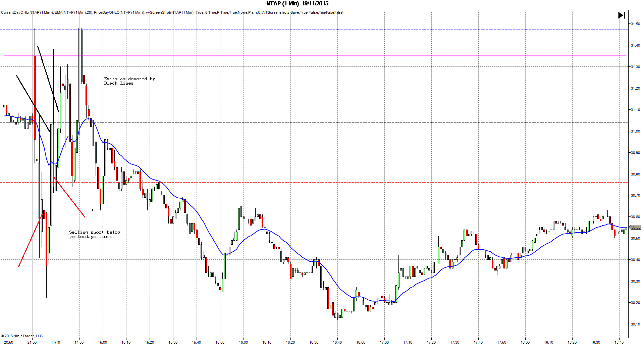Click the 17:30 time axis label

coord(455,342)
